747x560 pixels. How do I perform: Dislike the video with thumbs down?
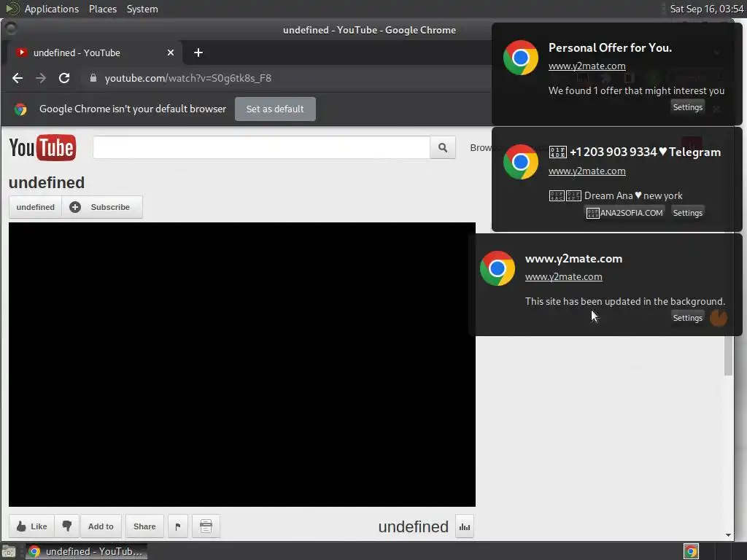[66, 526]
